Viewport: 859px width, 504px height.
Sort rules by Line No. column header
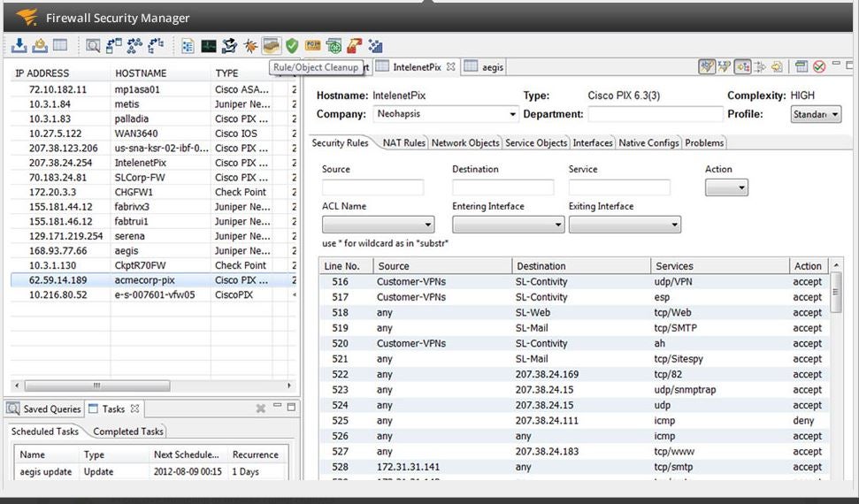tap(346, 265)
